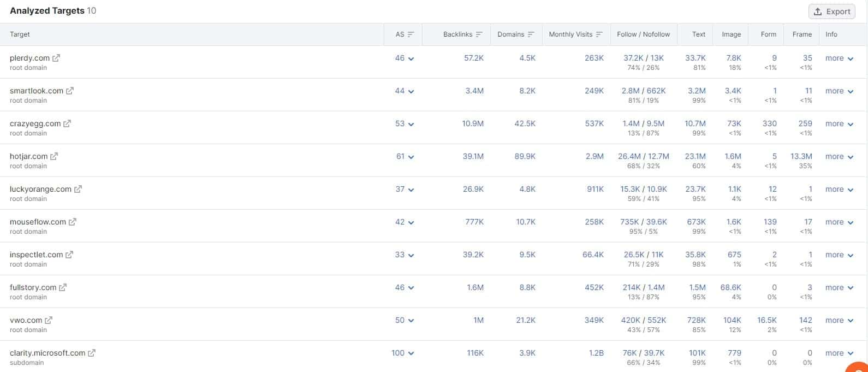The image size is (868, 372).
Task: Click form backlinks value 16.5K for vwo.com
Action: click(767, 320)
